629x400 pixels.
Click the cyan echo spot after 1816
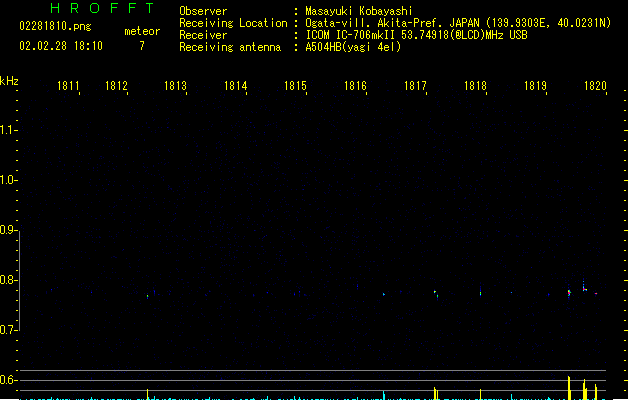384,294
